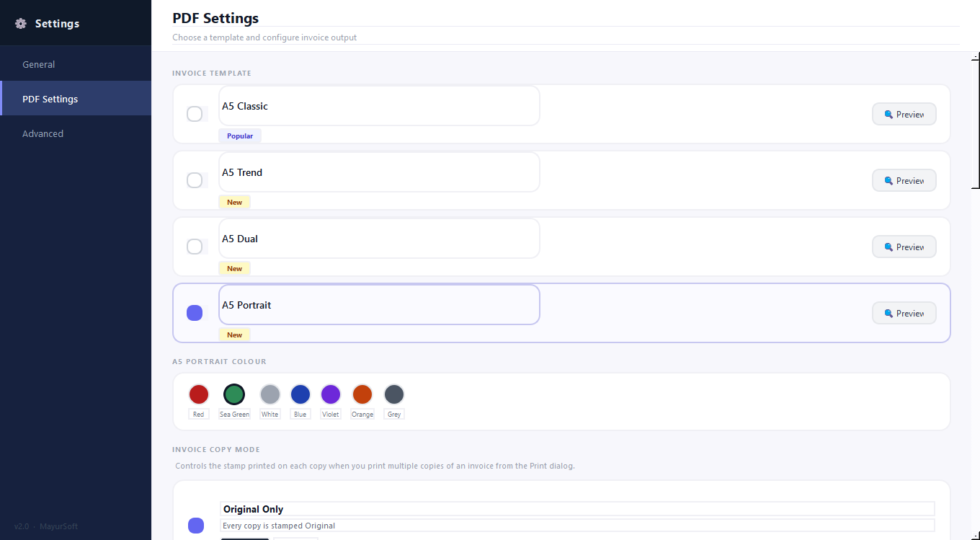The height and width of the screenshot is (540, 980).
Task: Pick the Grey colour swatch
Action: click(394, 394)
